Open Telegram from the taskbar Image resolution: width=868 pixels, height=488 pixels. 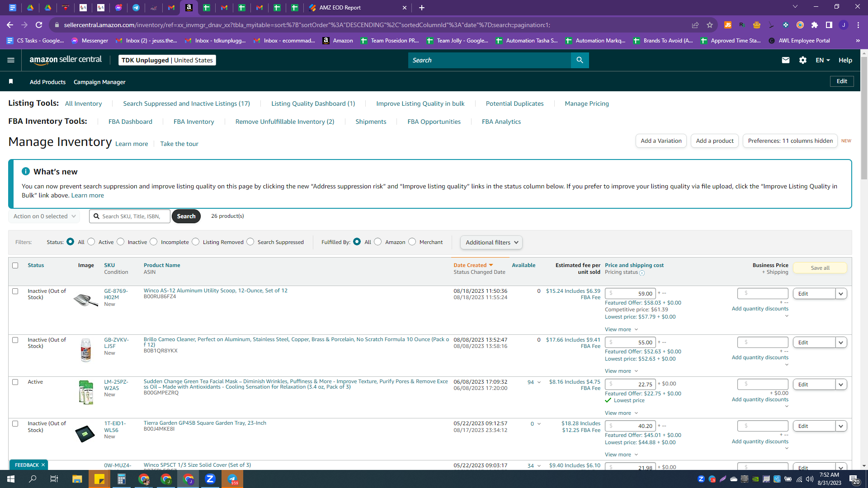pos(232,479)
